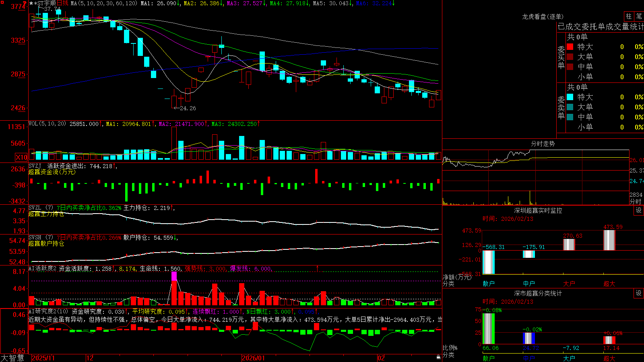The image size is (644, 362).
Task: Click the 深圳超赢实时监控 panel title
Action: coord(538,210)
